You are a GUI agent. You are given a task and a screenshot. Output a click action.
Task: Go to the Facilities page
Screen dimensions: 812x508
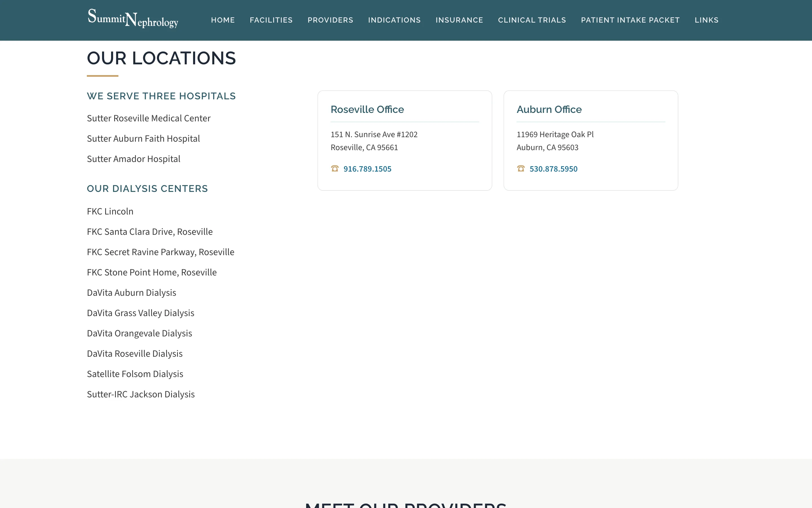(271, 20)
